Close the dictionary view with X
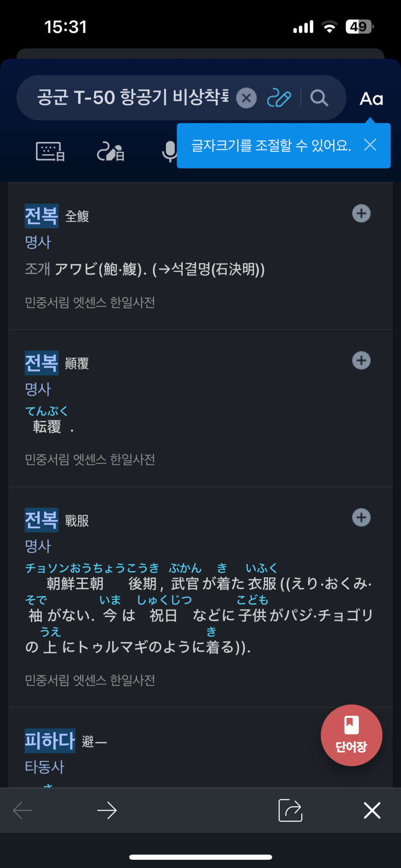This screenshot has width=401, height=868. pyautogui.click(x=372, y=810)
